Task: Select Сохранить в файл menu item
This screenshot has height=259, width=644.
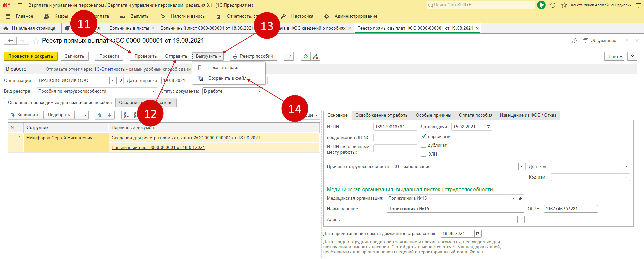Action: point(227,78)
